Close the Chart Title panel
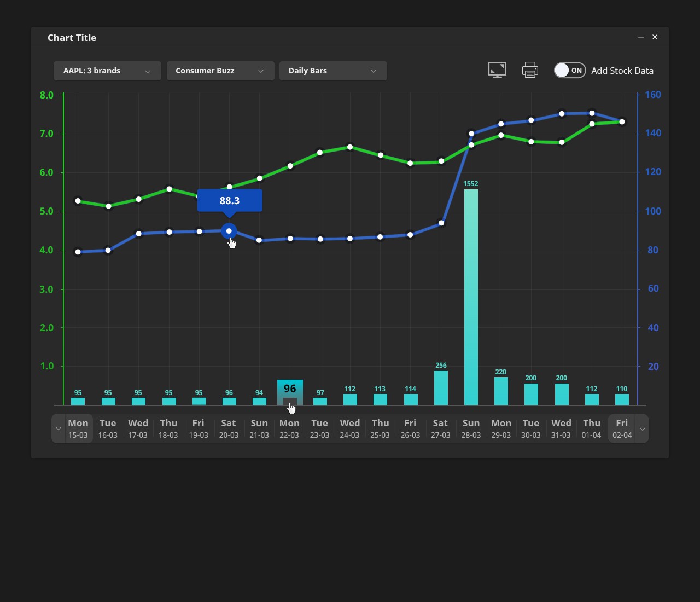This screenshot has height=602, width=700. tap(655, 37)
